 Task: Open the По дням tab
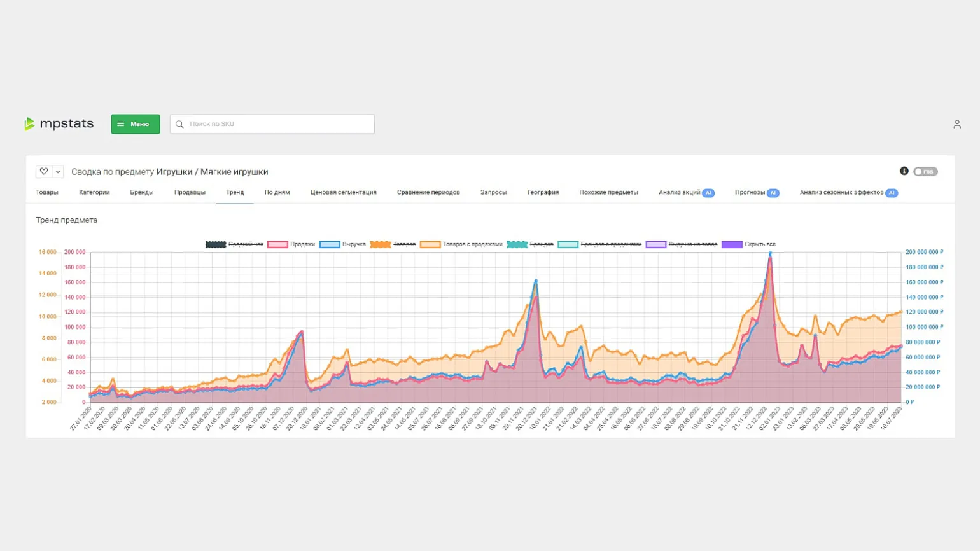point(277,192)
